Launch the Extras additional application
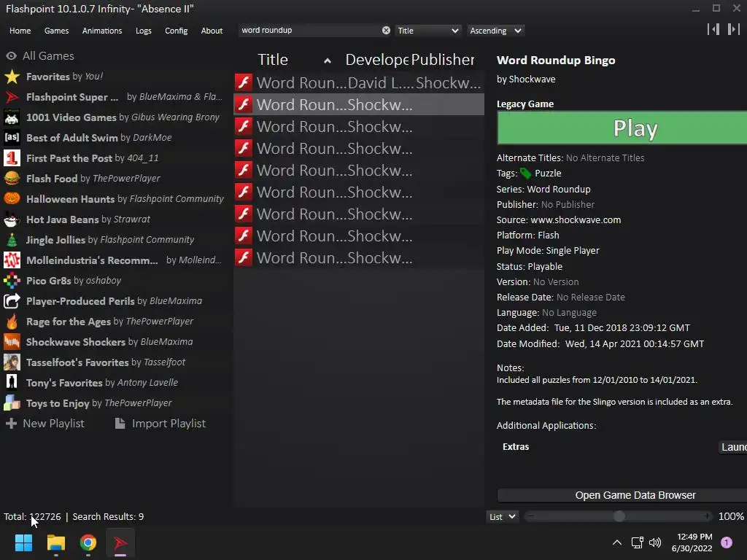 point(732,447)
